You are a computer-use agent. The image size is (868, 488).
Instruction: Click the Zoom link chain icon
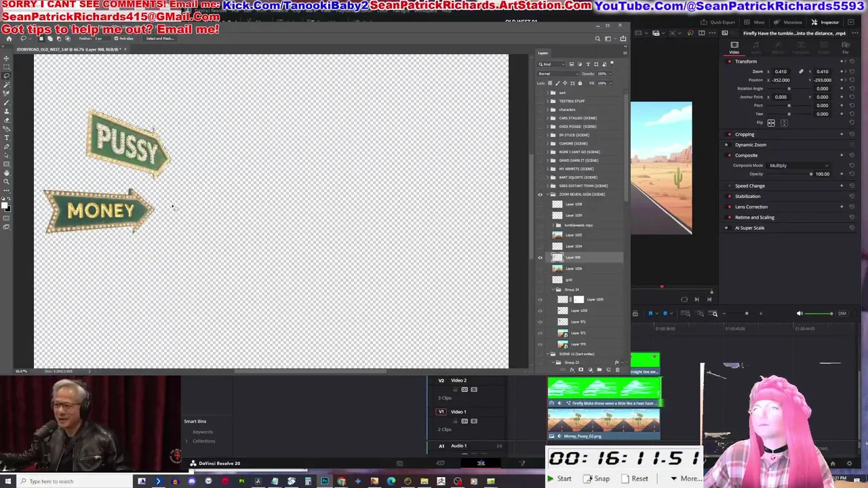(801, 71)
